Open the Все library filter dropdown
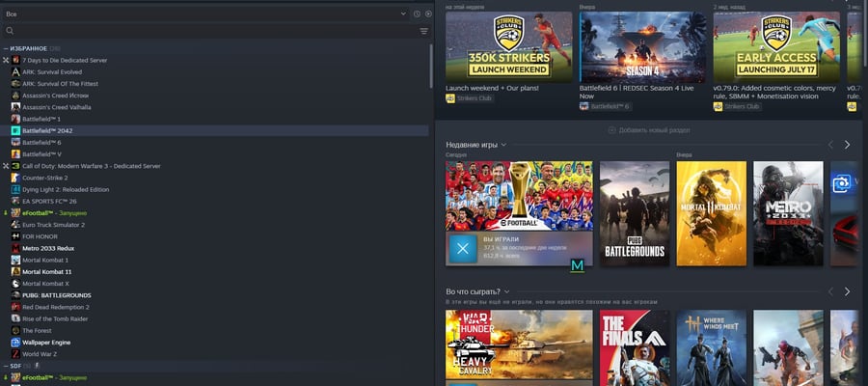The image size is (868, 386). [x=206, y=14]
